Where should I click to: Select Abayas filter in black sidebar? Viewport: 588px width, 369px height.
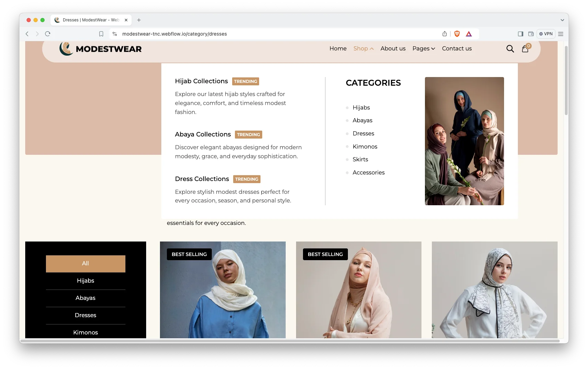coord(85,298)
